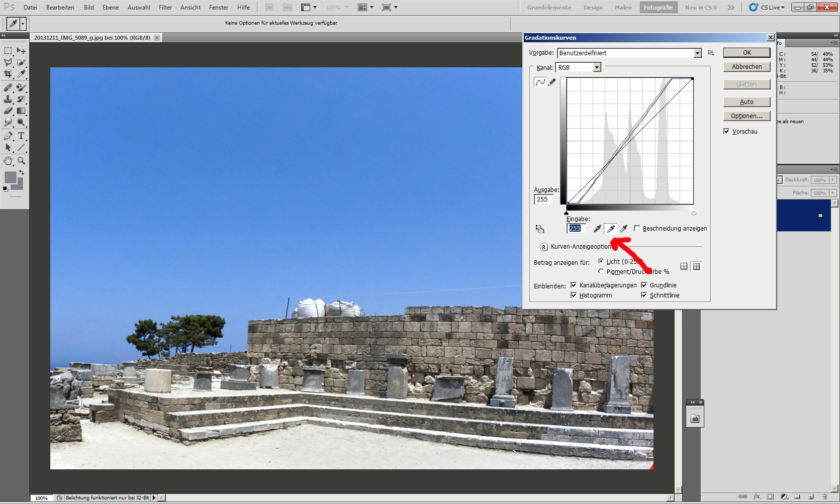Choose the white point eyedropper
Screen dimensions: 840x504
624,229
